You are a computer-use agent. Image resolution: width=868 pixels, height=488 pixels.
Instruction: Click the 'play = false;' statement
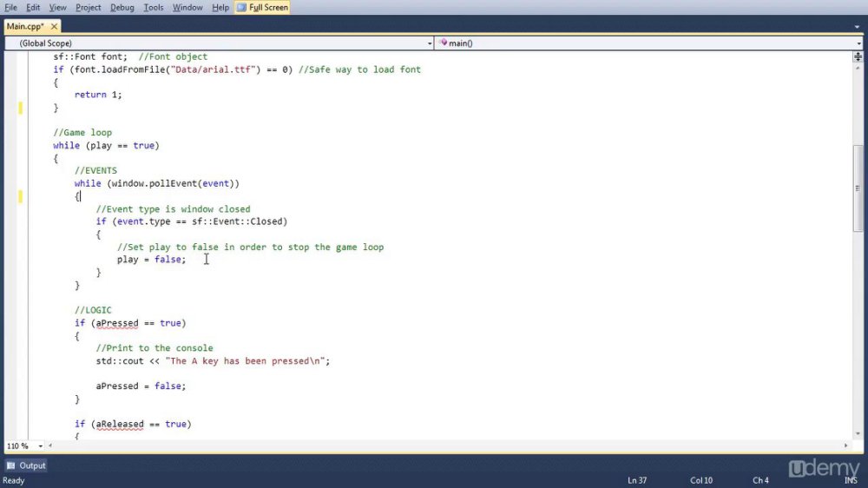tap(152, 260)
